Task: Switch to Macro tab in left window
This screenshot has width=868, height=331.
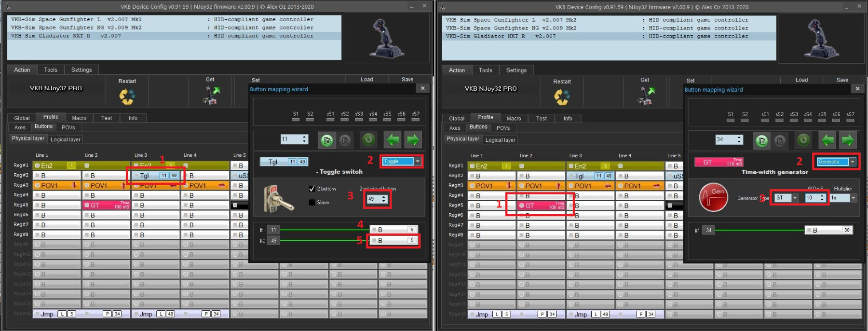Action: click(79, 118)
